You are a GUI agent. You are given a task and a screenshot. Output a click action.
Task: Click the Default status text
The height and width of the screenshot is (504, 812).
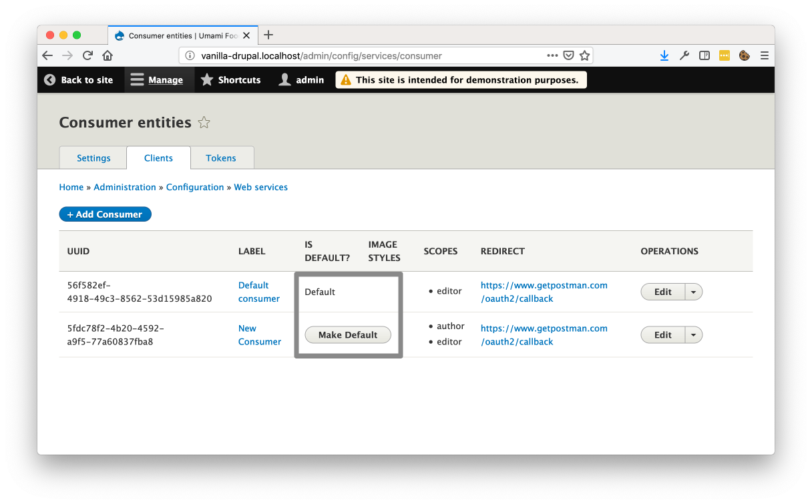(320, 292)
